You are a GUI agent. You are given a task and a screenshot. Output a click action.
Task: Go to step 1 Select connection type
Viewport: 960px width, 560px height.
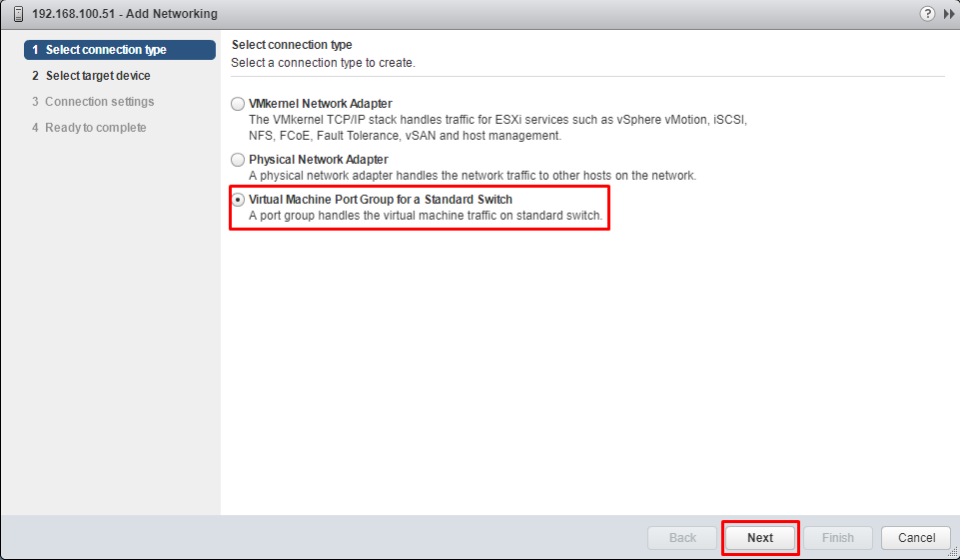(120, 50)
